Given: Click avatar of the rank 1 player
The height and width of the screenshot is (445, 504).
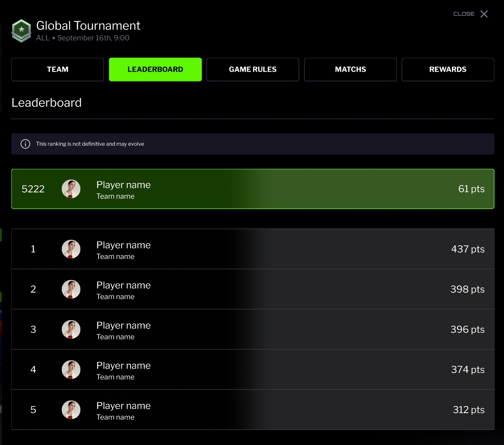Looking at the screenshot, I should click(71, 249).
